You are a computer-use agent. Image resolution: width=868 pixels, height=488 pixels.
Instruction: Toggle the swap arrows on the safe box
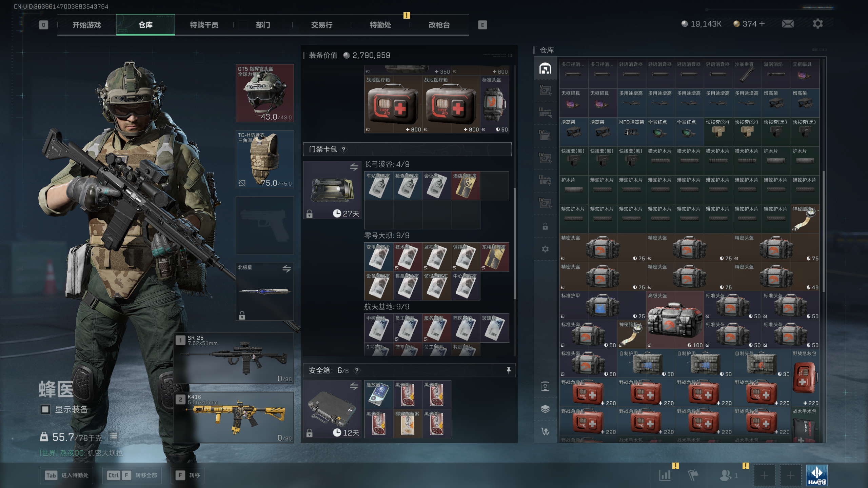[x=354, y=386]
